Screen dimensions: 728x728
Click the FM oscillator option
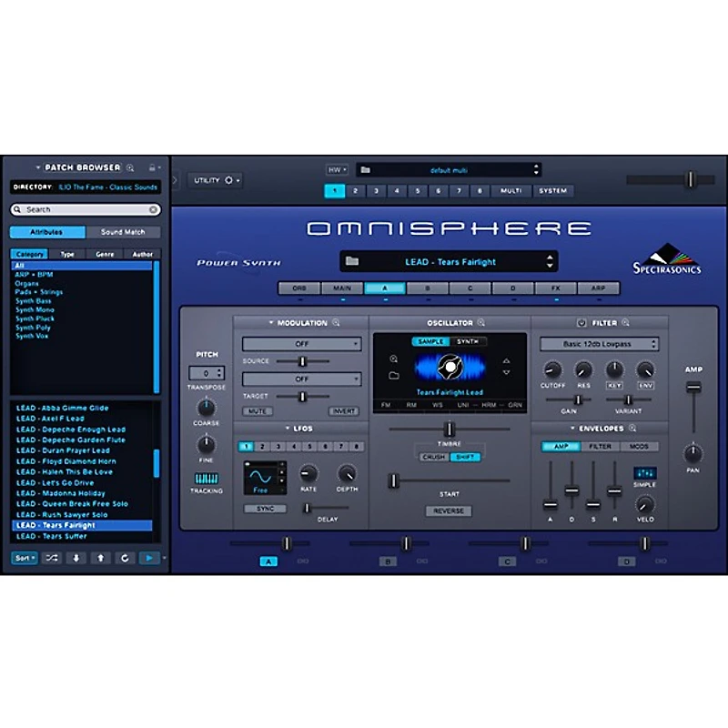[x=385, y=405]
